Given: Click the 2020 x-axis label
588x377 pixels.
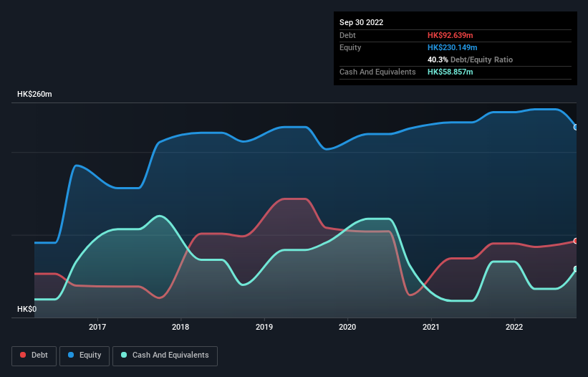Looking at the screenshot, I should point(347,327).
